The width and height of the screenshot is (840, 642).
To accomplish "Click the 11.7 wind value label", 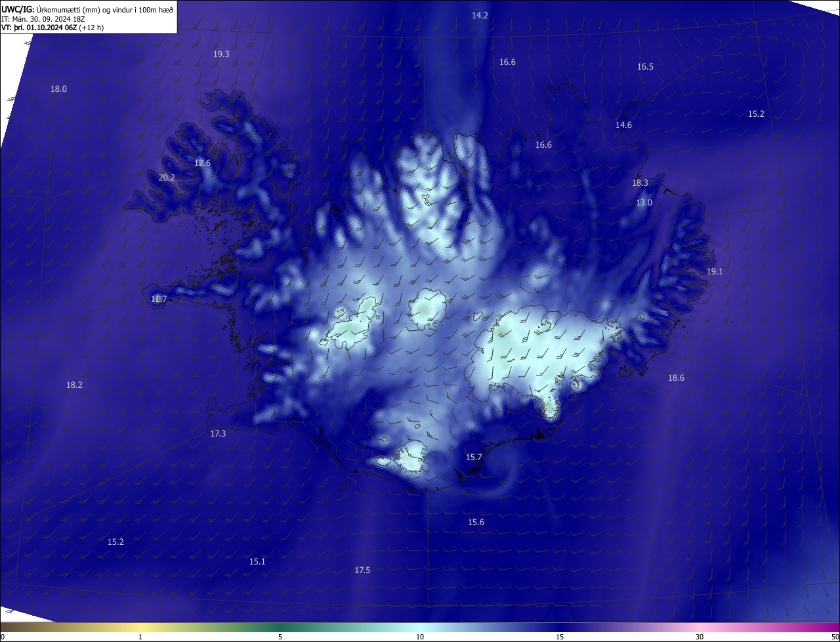I will coord(159,299).
